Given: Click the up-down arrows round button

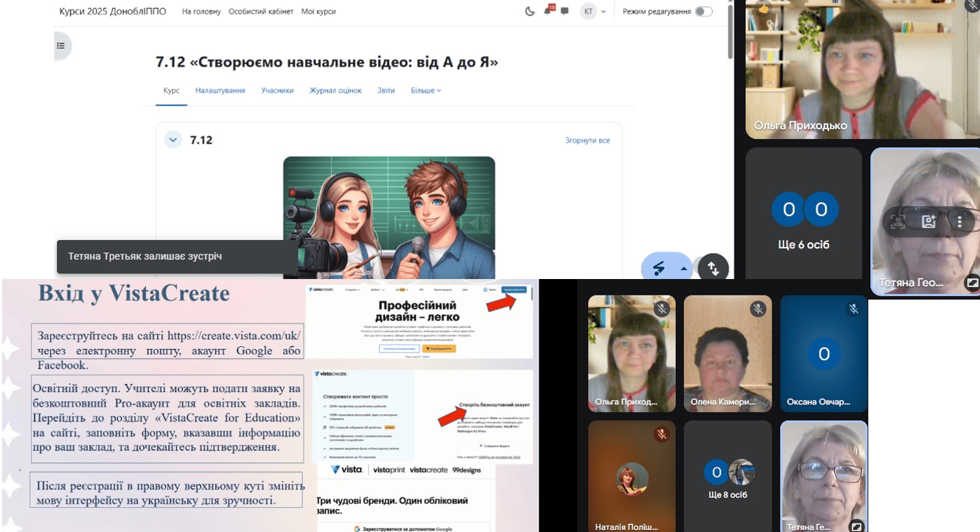Looking at the screenshot, I should 713,268.
